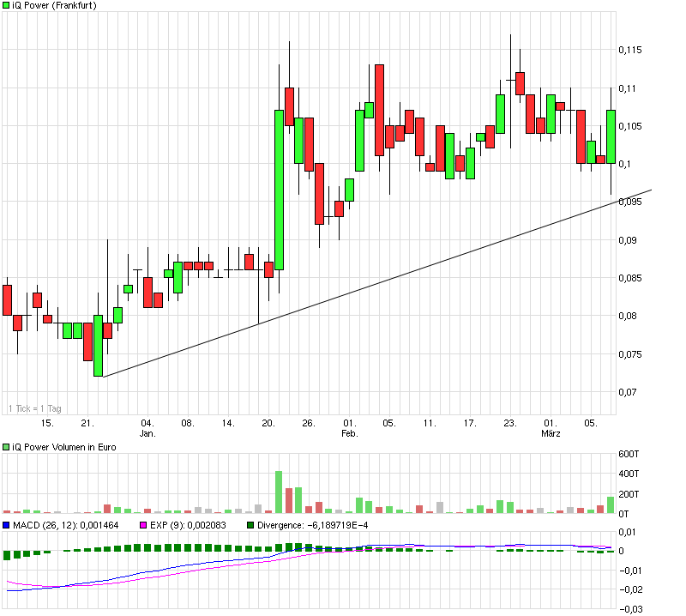Click the 26. date label on the time axis

pos(309,423)
